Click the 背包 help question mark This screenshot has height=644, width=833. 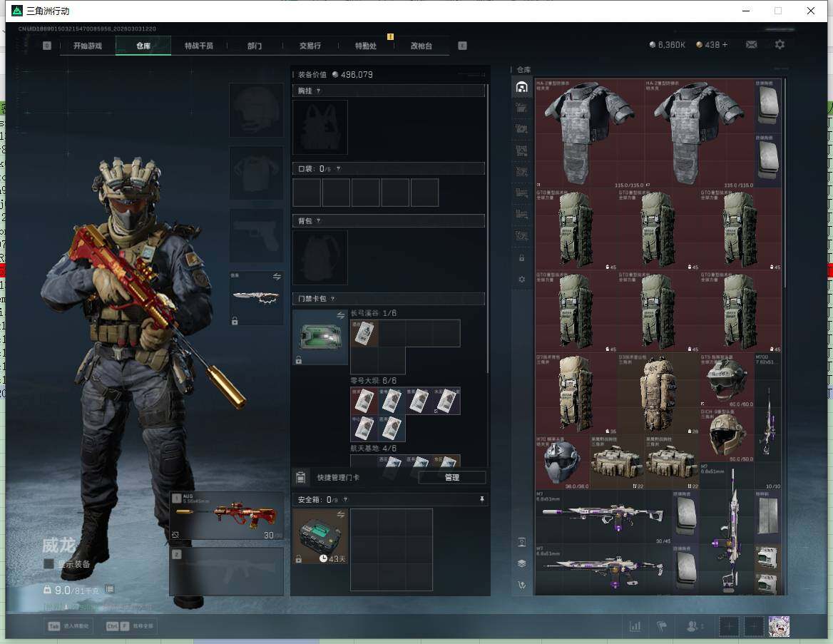tap(318, 220)
